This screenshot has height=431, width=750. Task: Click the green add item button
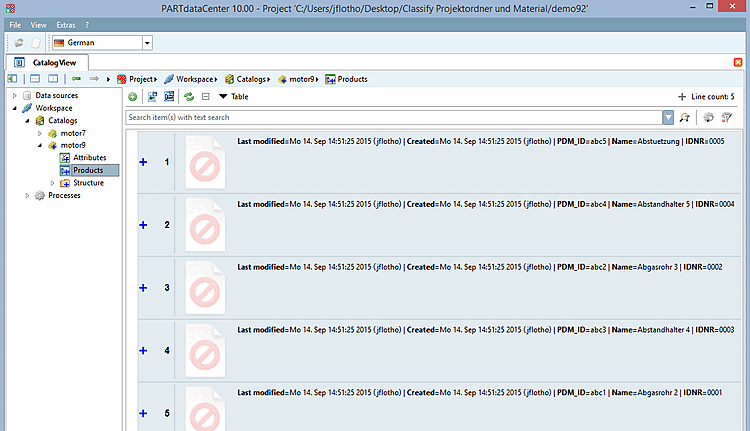[132, 97]
